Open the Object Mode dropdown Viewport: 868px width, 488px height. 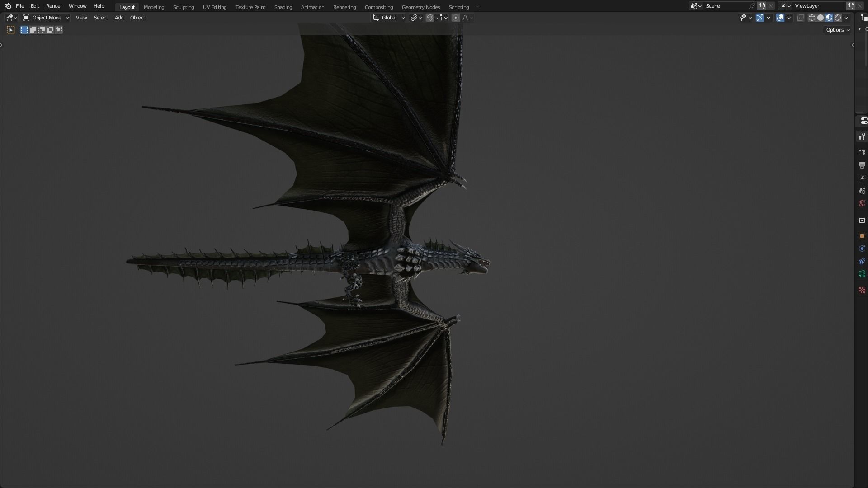pos(46,18)
